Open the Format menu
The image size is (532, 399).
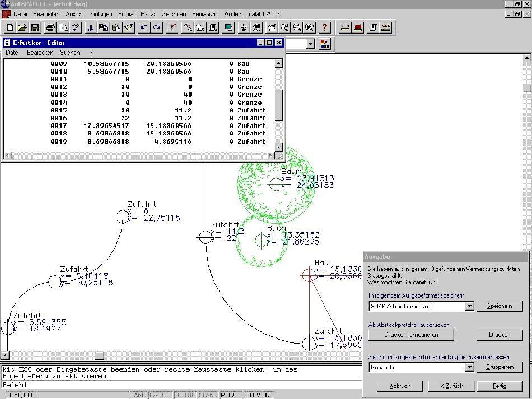(x=127, y=14)
